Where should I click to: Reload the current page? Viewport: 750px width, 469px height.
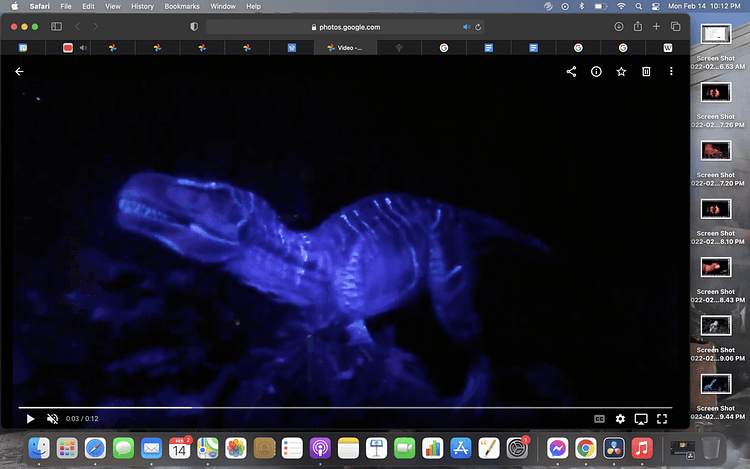click(x=478, y=27)
